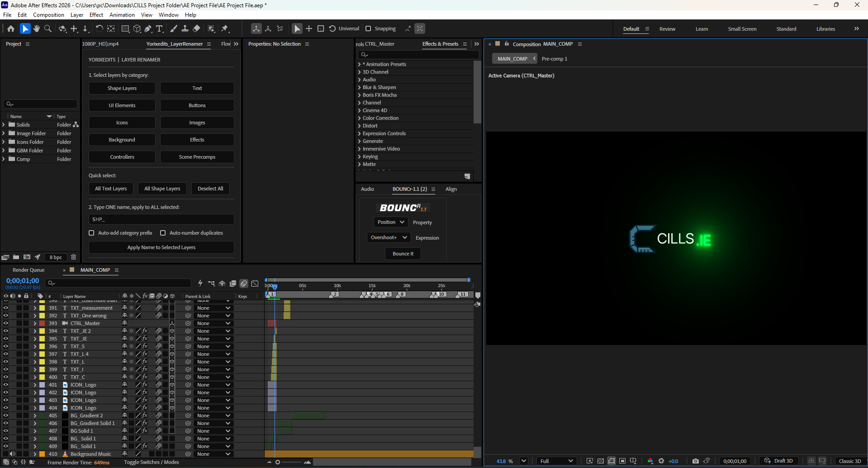Viewport: 868px width, 468px height.
Task: Enable the Snapping checkbox
Action: pos(368,28)
